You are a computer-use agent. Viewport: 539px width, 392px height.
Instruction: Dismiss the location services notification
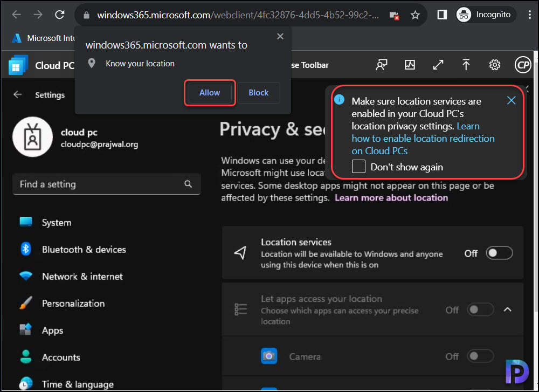(511, 100)
